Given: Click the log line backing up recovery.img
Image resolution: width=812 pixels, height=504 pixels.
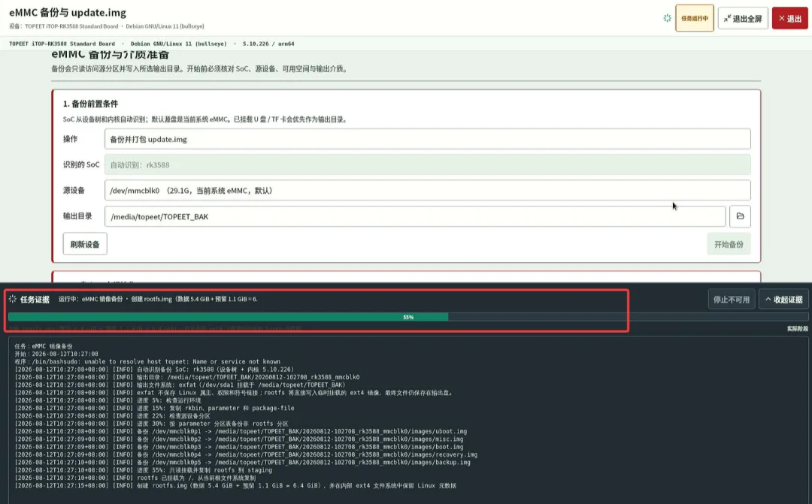Looking at the screenshot, I should (246, 454).
